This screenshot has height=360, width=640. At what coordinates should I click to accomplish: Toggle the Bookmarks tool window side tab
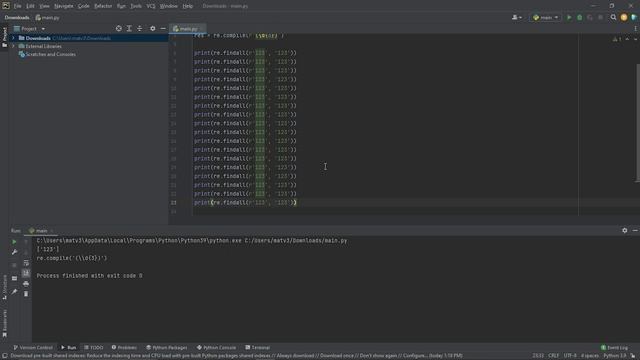click(4, 323)
